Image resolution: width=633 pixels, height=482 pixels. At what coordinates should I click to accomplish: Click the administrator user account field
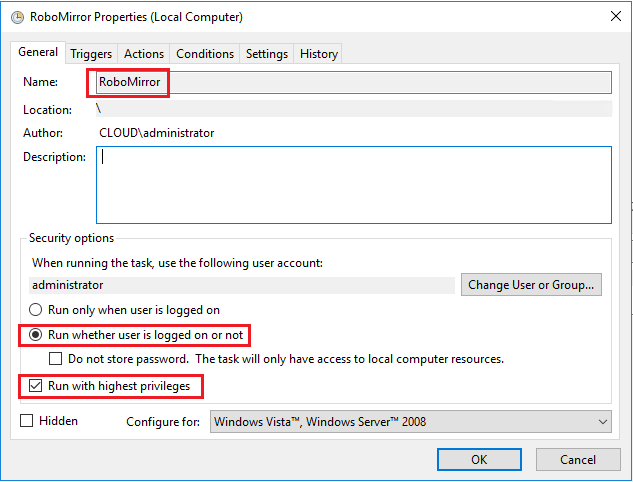pos(242,285)
